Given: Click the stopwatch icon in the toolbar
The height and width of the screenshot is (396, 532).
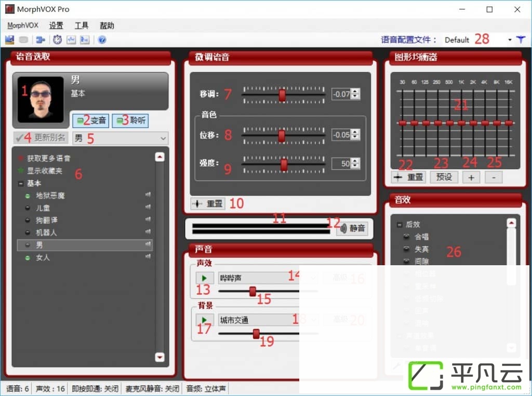Looking at the screenshot, I should (57, 40).
